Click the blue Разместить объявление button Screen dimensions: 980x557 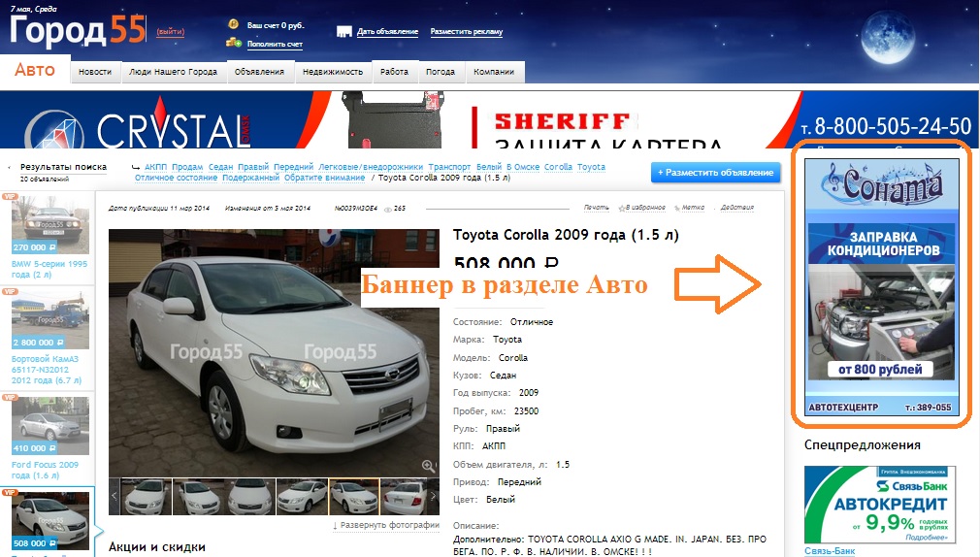click(x=716, y=173)
